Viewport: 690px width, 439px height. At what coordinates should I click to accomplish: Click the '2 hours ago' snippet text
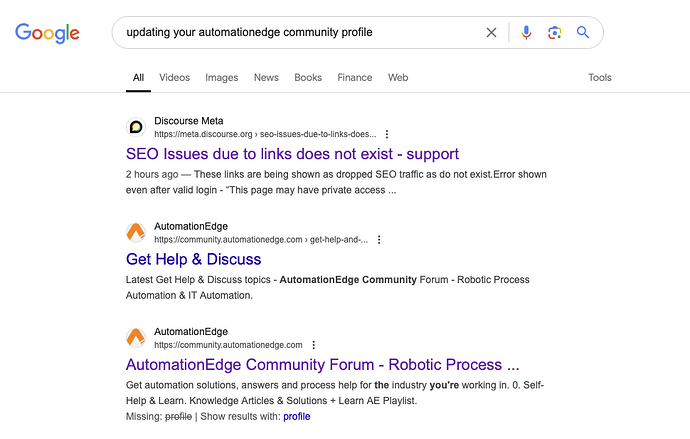tap(152, 175)
